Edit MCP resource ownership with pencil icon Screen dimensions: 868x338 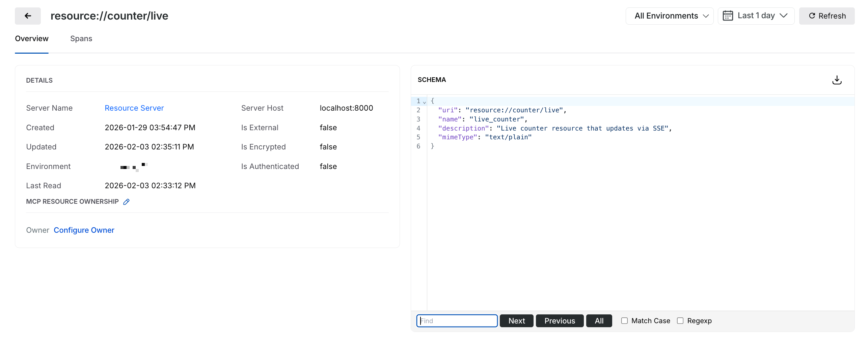pos(126,202)
